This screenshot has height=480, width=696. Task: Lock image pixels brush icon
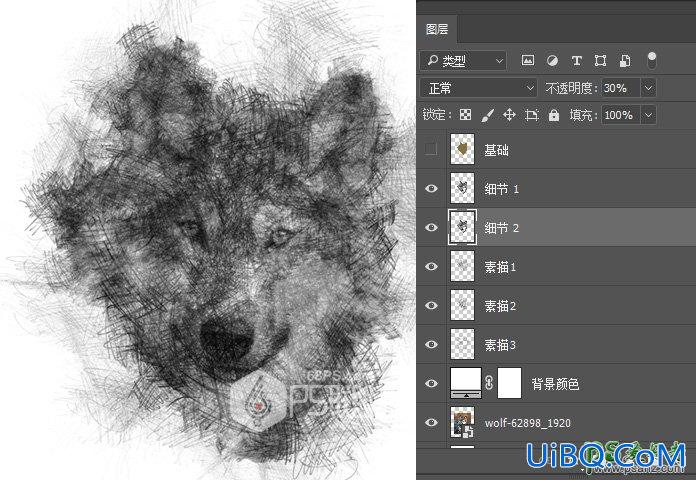(x=487, y=115)
